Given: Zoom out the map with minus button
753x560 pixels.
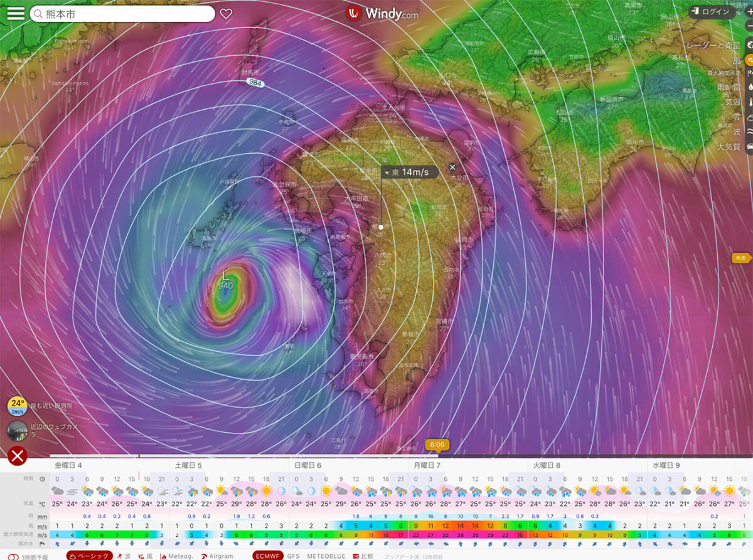Looking at the screenshot, I should tap(749, 26).
